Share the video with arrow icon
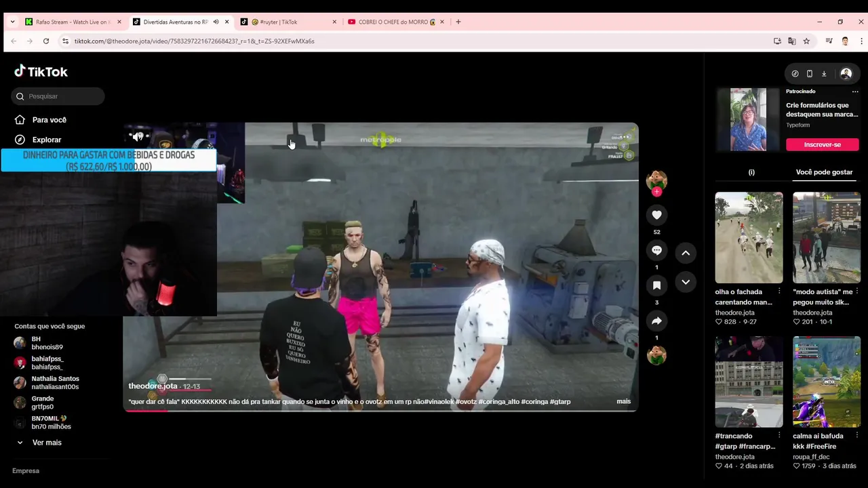 [656, 321]
